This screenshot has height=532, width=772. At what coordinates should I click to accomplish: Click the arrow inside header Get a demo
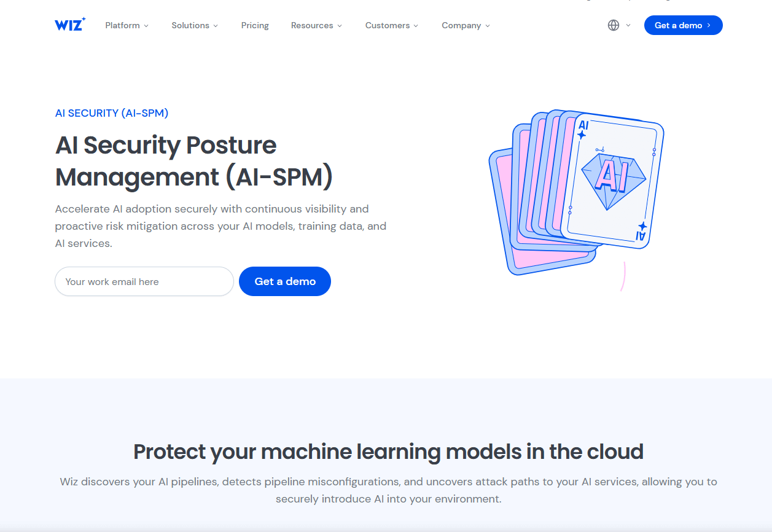[x=709, y=25]
